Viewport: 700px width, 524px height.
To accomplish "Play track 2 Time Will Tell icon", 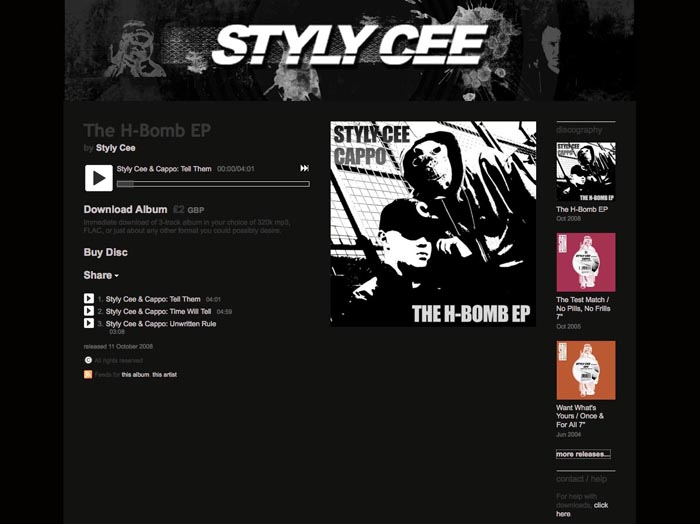I will tap(89, 311).
